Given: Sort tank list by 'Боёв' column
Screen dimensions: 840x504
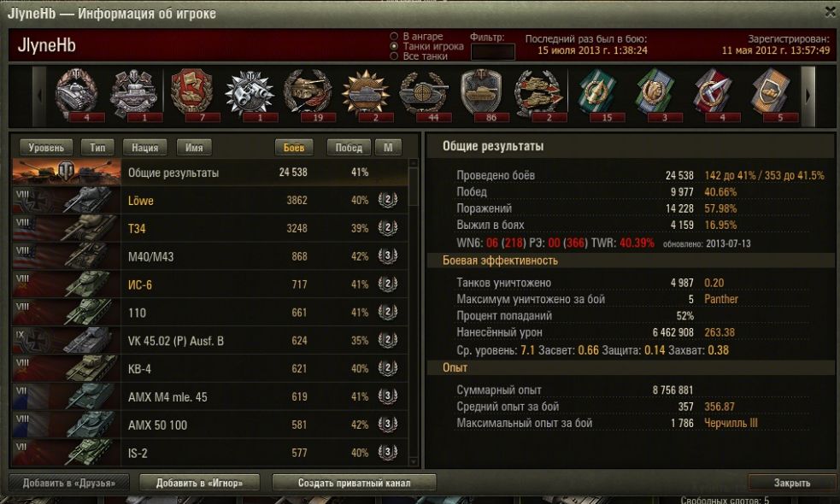Looking at the screenshot, I should tap(294, 147).
